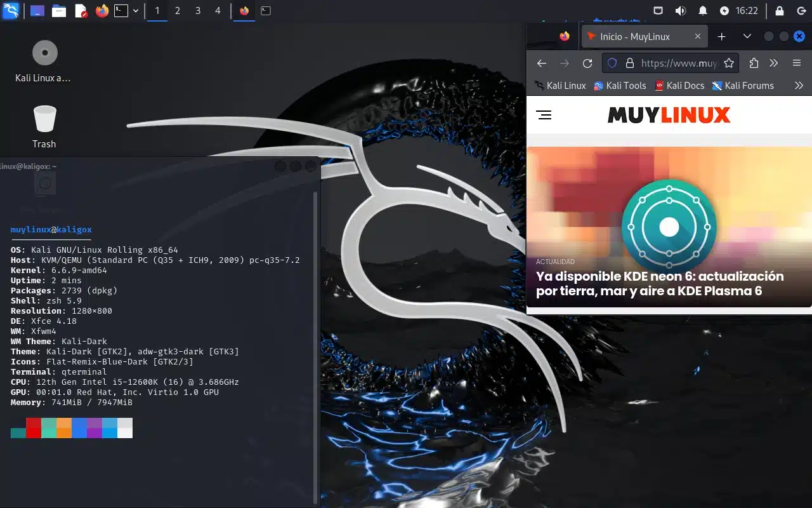
Task: Click the site security padlock in address bar
Action: coord(629,63)
